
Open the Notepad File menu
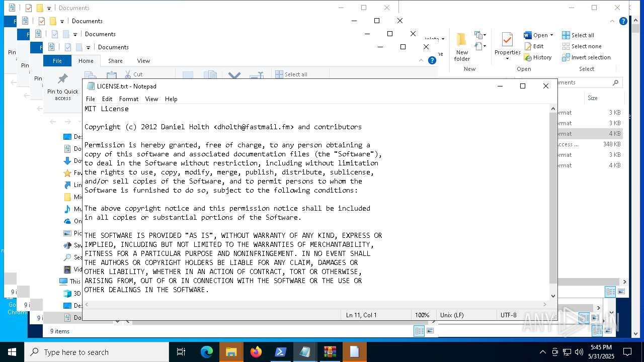[91, 99]
